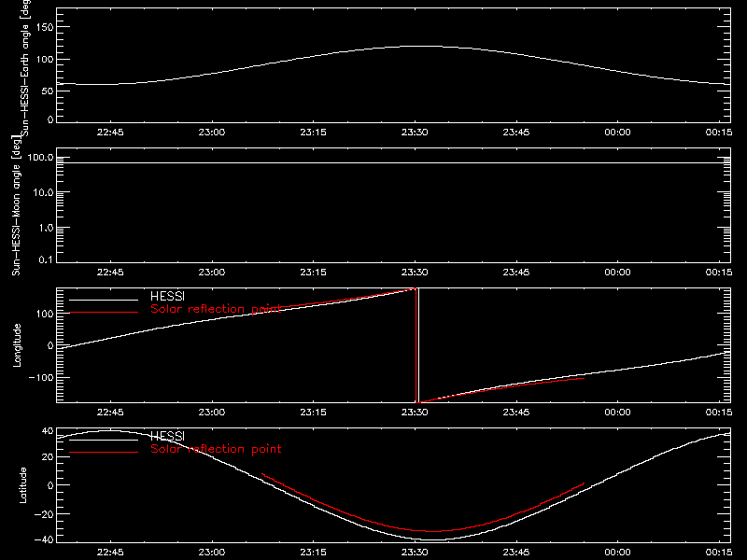Screen dimensions: 747x560
Task: Click the 10.0 tick label on Moon angle plot
Action: click(43, 193)
